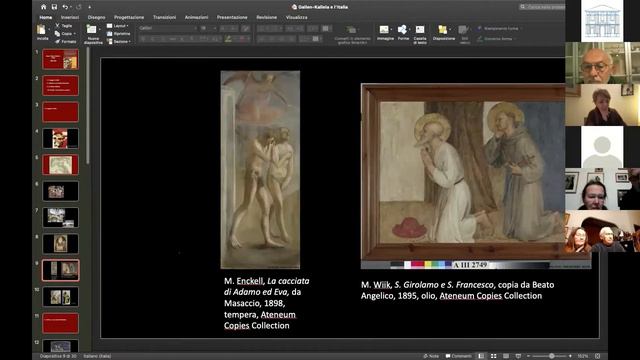Open the font size dropdown
The image size is (640, 360).
point(208,28)
